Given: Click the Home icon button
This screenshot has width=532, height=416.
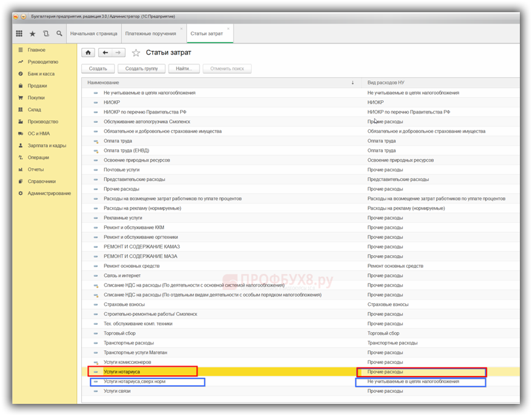Looking at the screenshot, I should [x=89, y=53].
